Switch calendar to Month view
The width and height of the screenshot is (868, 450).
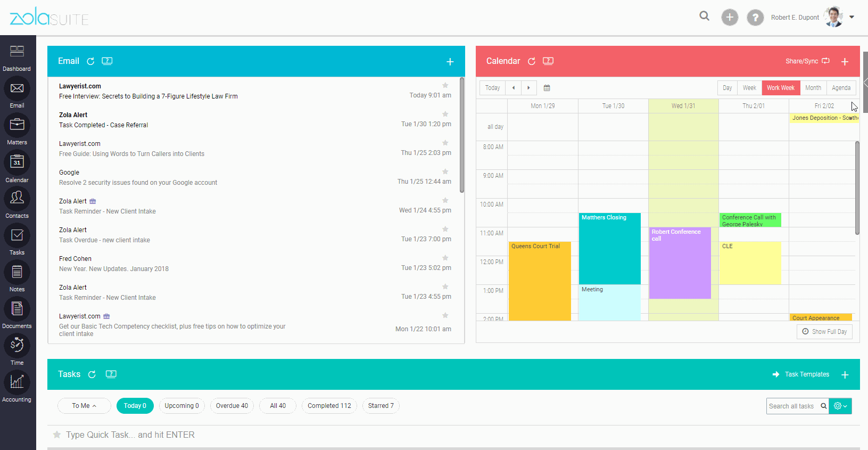click(x=813, y=88)
